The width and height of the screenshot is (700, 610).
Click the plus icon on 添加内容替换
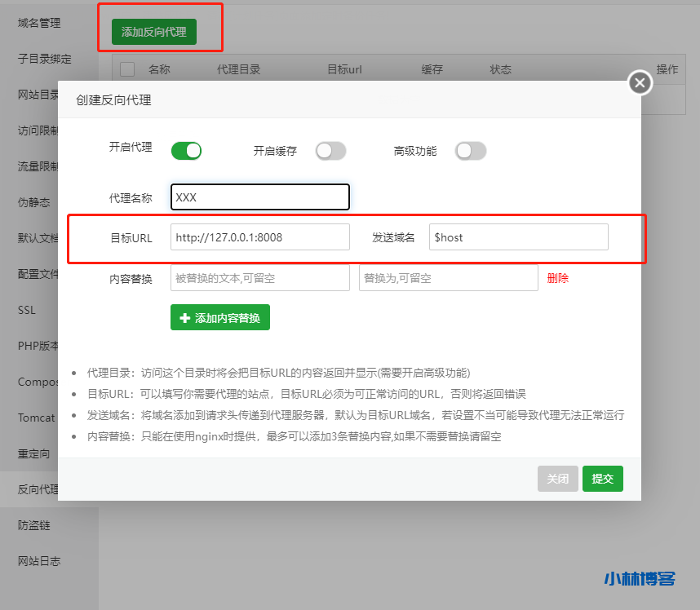pos(184,318)
